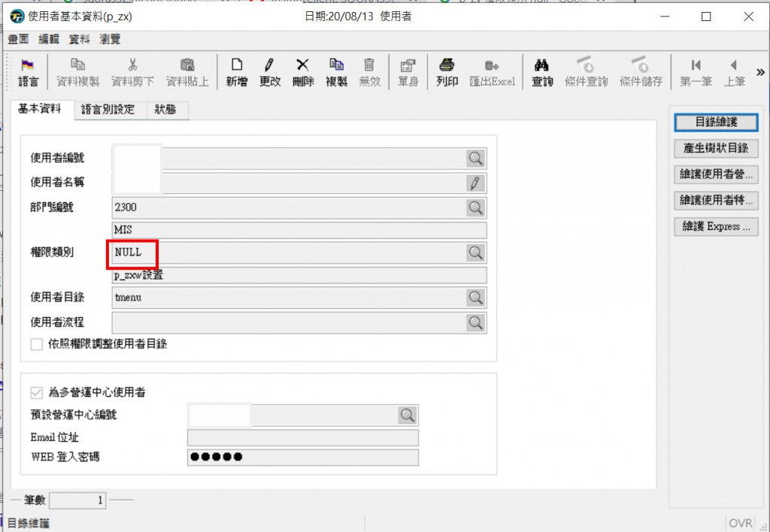Click the 維護使用者特... button
Image resolution: width=770 pixels, height=532 pixels.
[716, 200]
